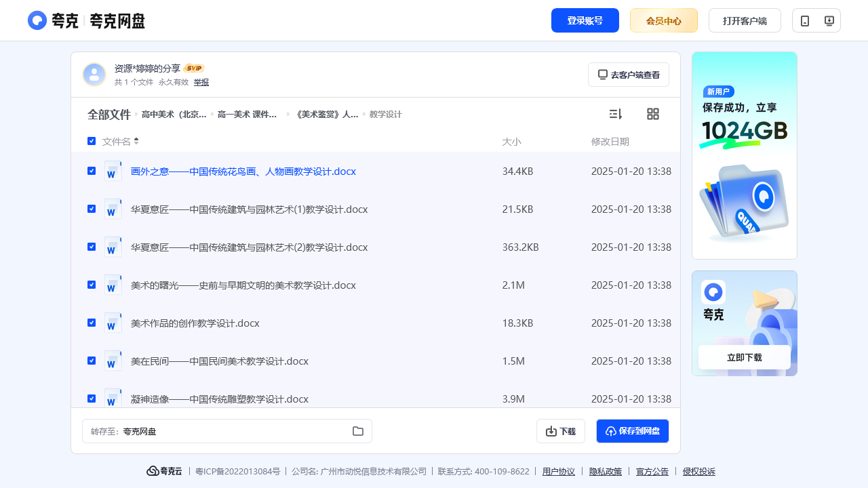Screen dimensions: 868x488
Task: Open 侵权投诉 footer link
Action: click(699, 471)
